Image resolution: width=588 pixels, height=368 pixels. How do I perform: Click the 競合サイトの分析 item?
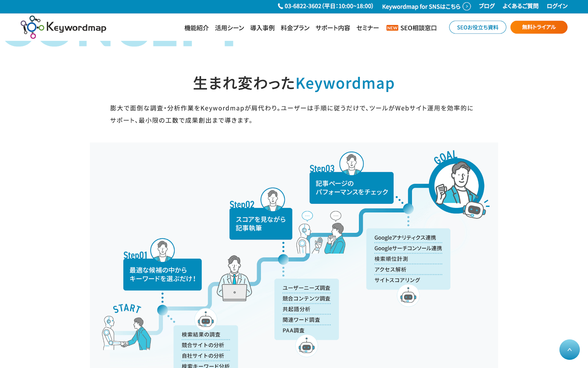tap(203, 345)
